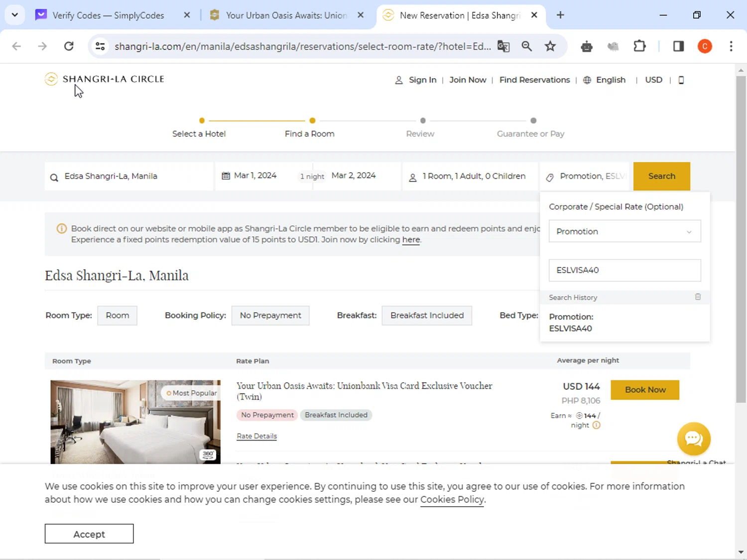Bookmark this page with the star icon
The height and width of the screenshot is (560, 747).
click(x=550, y=46)
